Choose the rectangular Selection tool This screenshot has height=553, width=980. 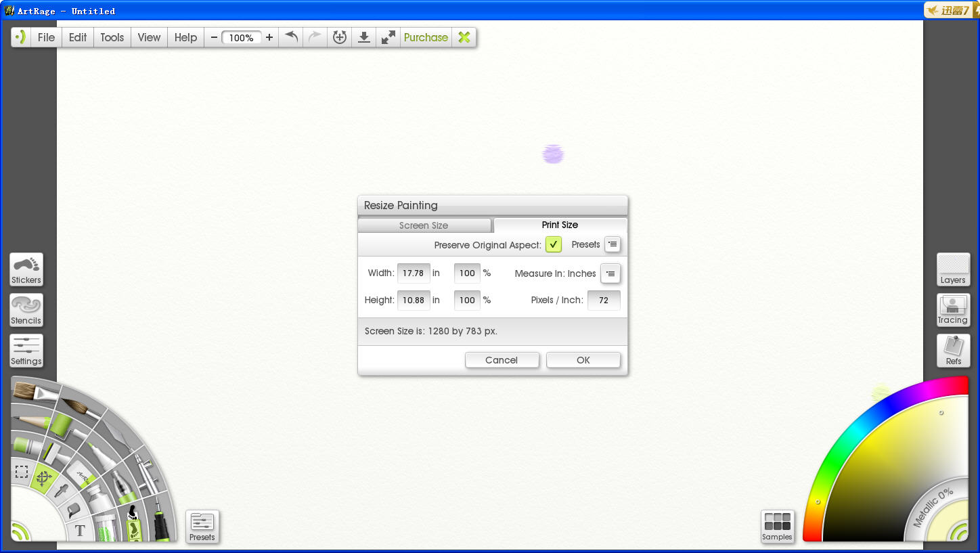point(22,471)
